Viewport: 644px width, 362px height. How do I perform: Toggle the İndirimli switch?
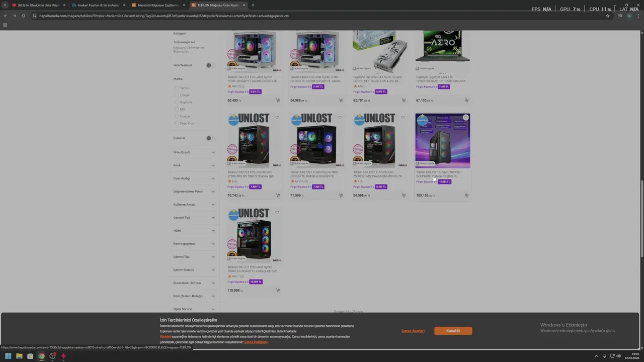210,138
